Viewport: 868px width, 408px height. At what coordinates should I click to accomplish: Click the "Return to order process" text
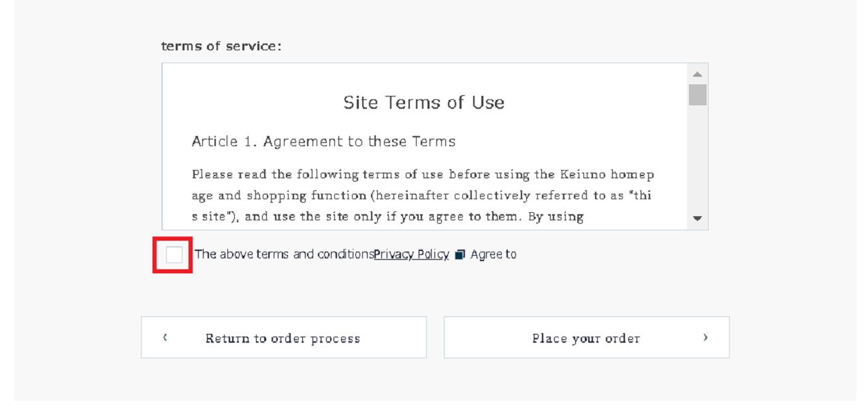283,338
